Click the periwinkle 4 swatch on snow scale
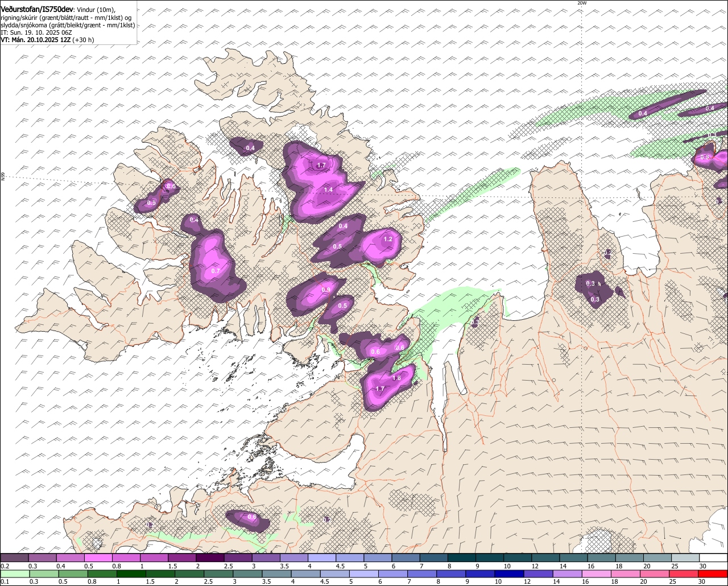 [322, 558]
